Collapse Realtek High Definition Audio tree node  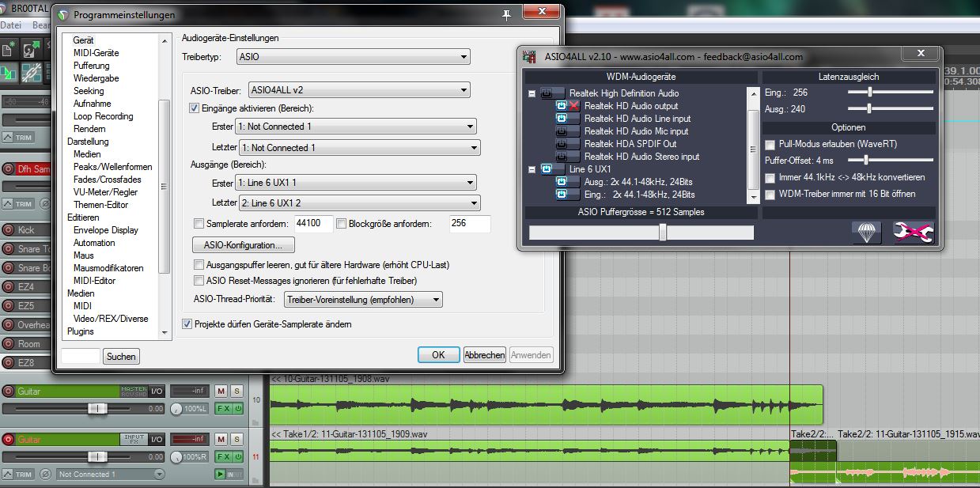(x=532, y=93)
